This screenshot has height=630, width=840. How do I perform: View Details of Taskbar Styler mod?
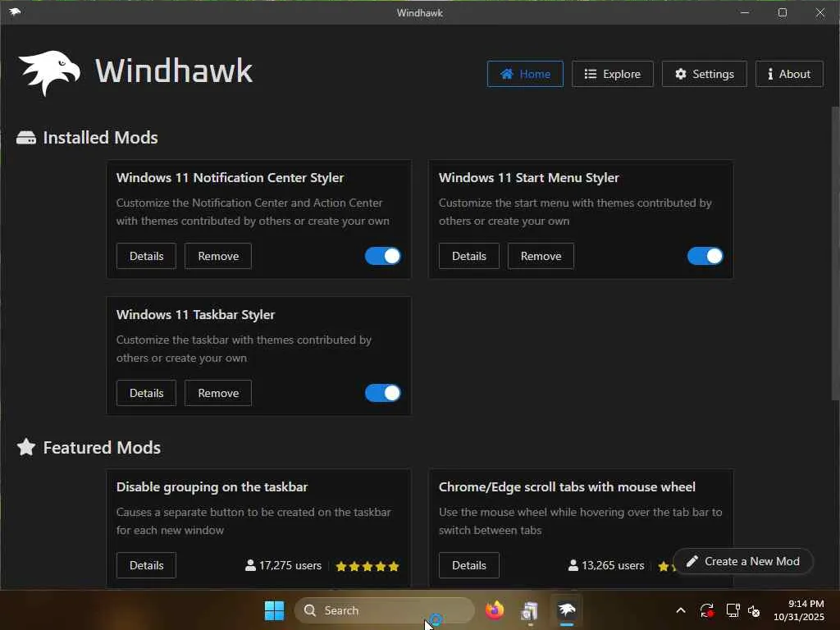click(x=146, y=393)
